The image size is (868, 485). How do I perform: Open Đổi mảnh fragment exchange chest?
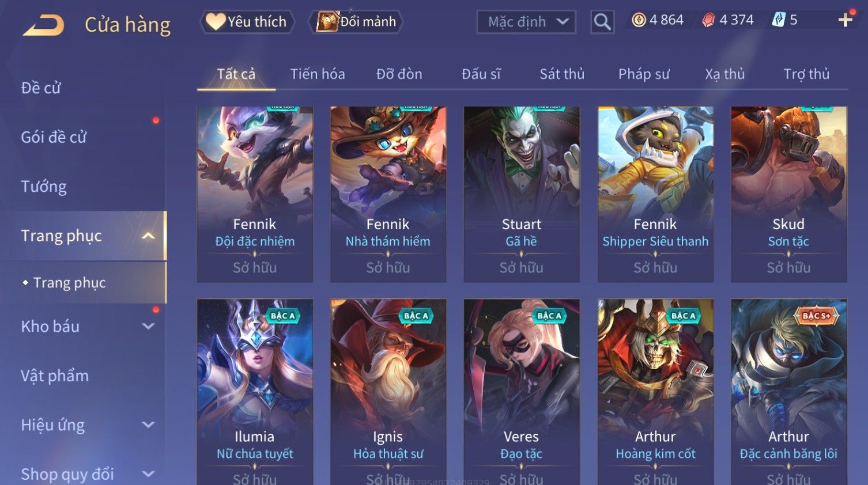click(x=356, y=22)
